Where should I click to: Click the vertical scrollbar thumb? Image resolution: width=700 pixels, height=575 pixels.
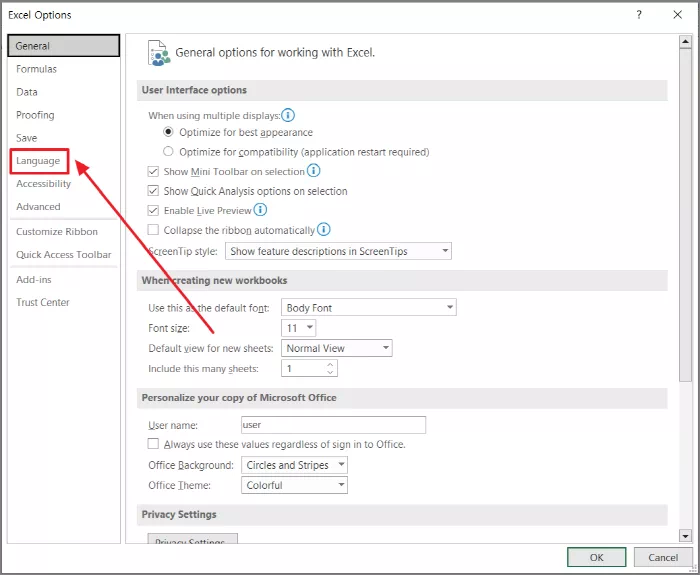point(685,215)
